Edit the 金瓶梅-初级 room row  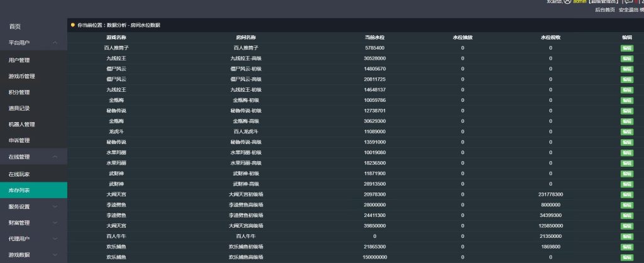pos(627,101)
